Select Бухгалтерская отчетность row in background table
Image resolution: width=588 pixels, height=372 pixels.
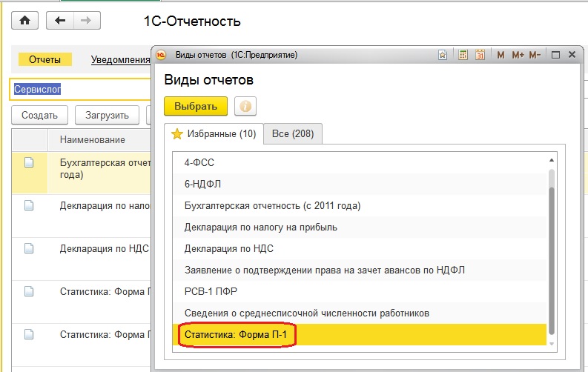click(x=81, y=173)
